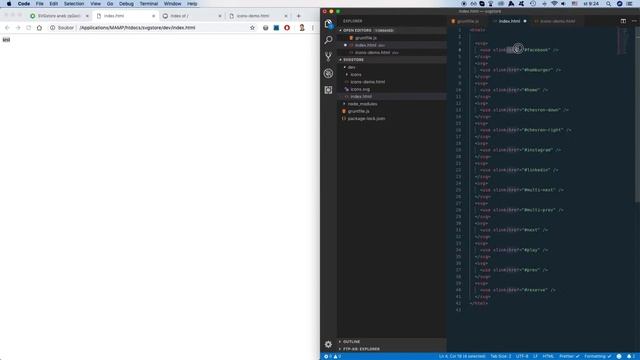Switch to icons-demo.html Chrome tab

[258, 16]
